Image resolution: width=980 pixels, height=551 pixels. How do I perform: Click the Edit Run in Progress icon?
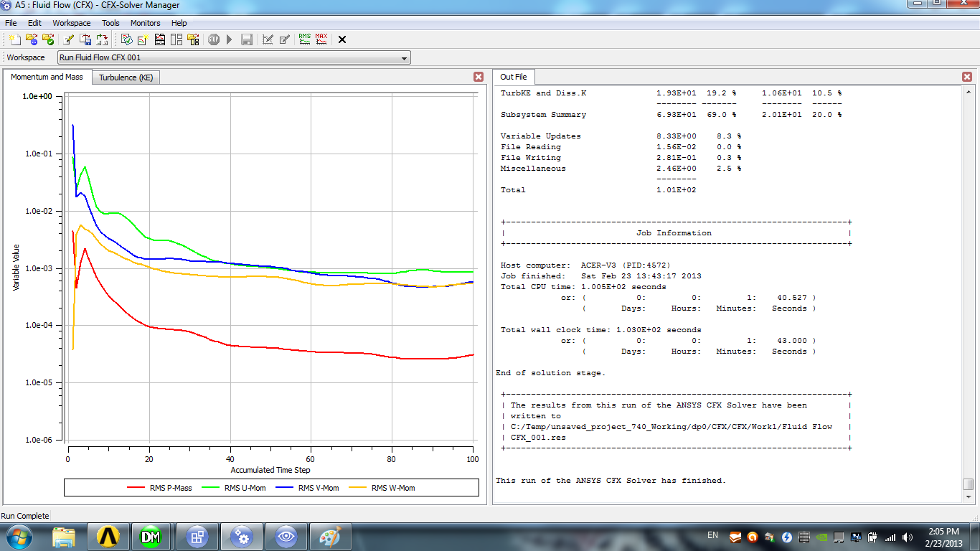(268, 39)
